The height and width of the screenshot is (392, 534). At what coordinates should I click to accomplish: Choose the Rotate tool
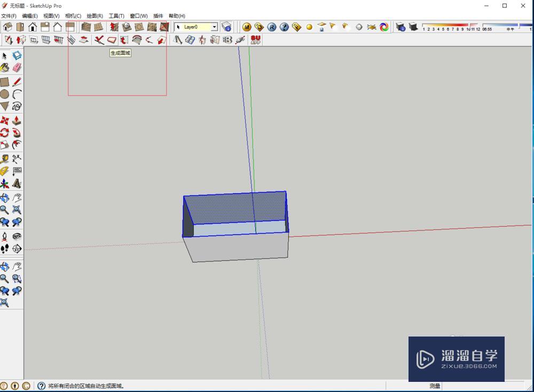pos(4,133)
